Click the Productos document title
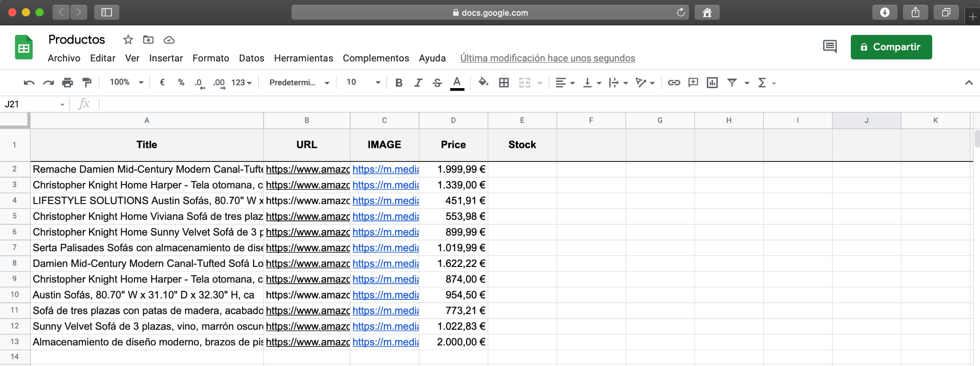980x366 pixels. click(x=77, y=39)
